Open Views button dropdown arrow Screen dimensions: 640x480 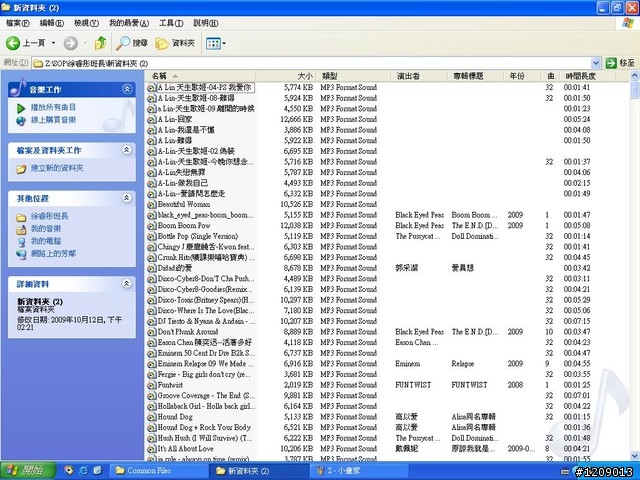point(224,43)
